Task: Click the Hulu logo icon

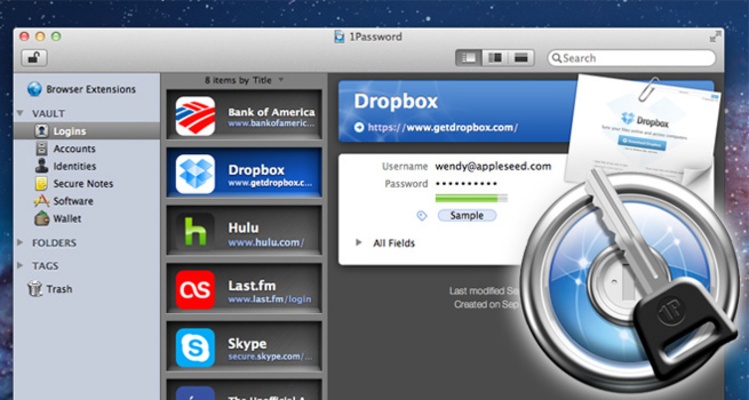Action: [x=195, y=232]
